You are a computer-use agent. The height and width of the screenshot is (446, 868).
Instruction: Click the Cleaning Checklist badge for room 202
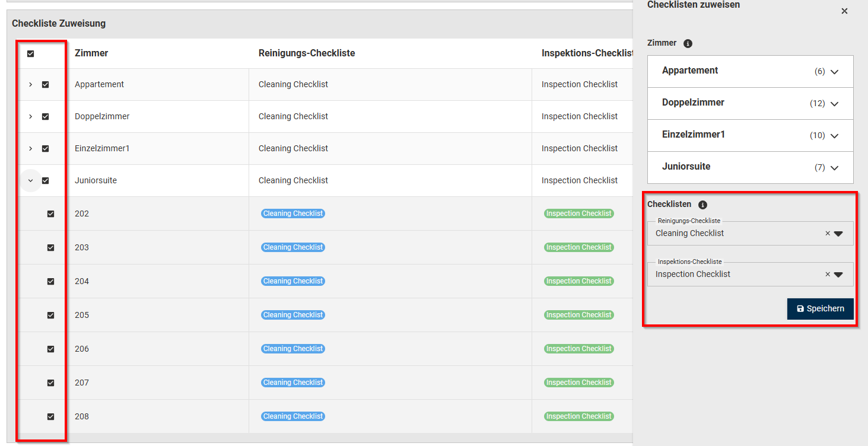pos(293,214)
